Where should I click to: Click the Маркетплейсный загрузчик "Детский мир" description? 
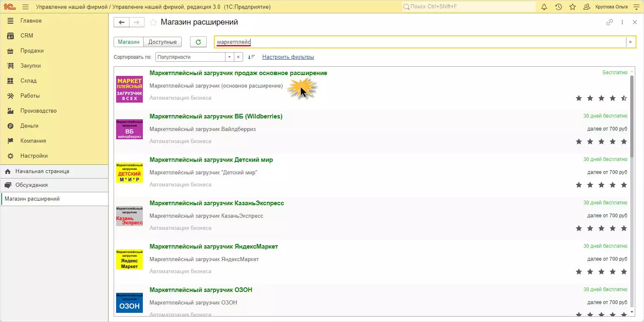pos(203,173)
